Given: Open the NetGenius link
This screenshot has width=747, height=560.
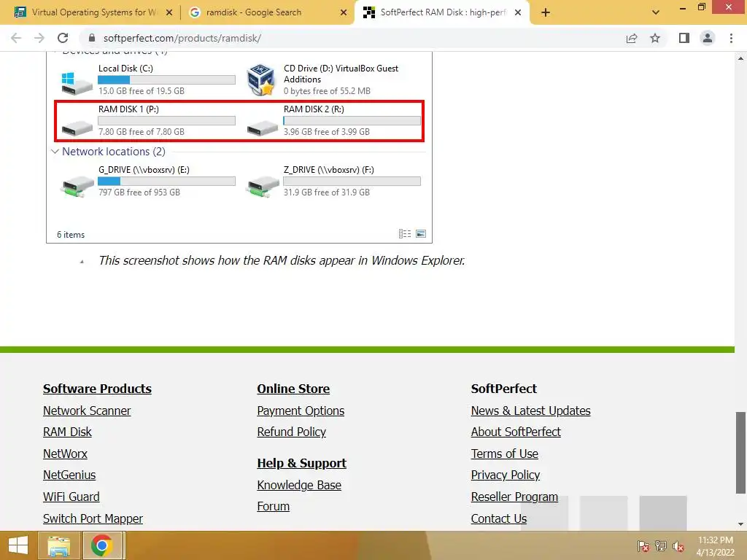Looking at the screenshot, I should tap(69, 475).
